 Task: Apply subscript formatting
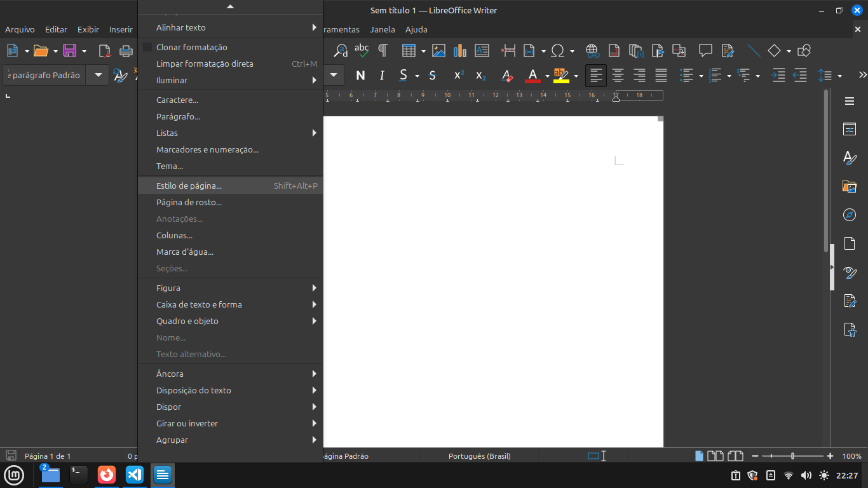point(481,76)
